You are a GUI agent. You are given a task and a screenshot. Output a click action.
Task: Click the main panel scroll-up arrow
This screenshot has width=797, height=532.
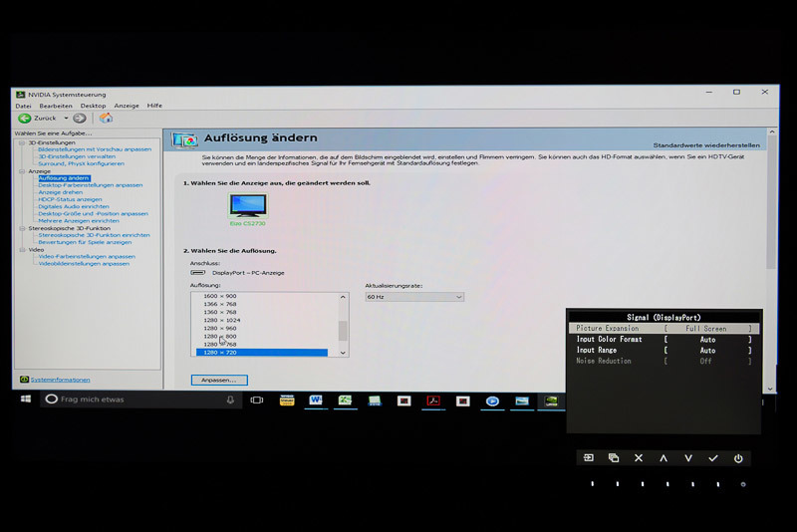pyautogui.click(x=771, y=133)
